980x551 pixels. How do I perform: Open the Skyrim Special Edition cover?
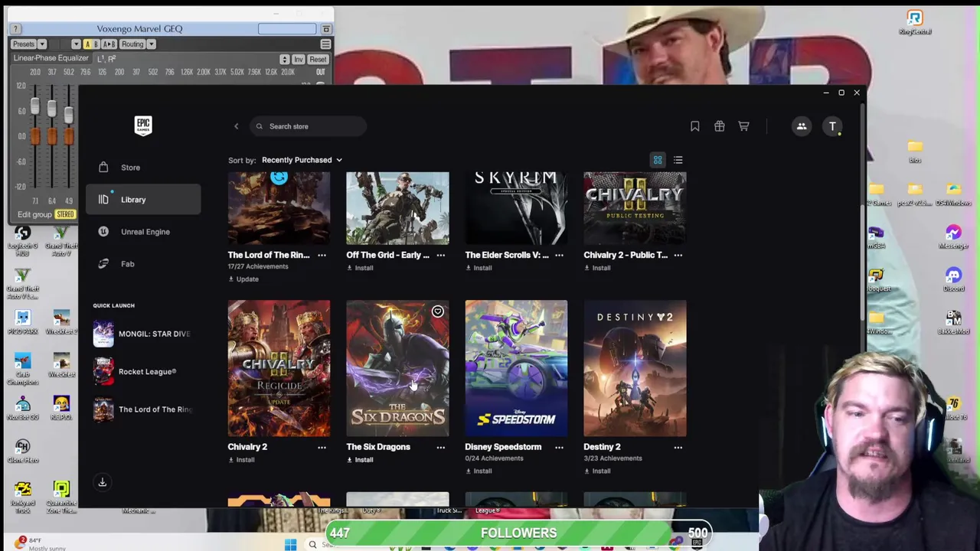[516, 208]
